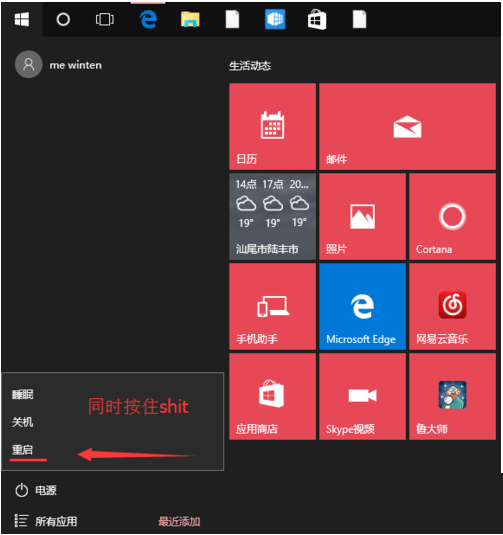Viewport: 503px width, 535px height.
Task: Select 重启 restart in the power menu
Action: 23,450
